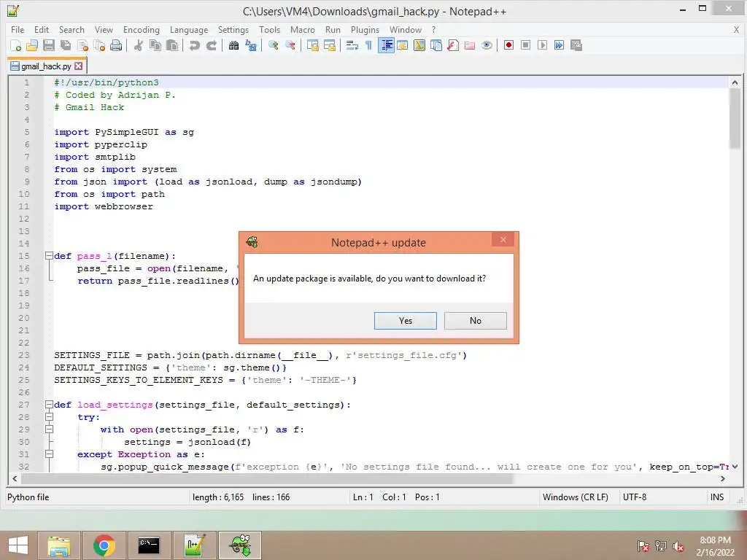747x560 pixels.
Task: Open Command Prompt from the taskbar
Action: tap(149, 545)
